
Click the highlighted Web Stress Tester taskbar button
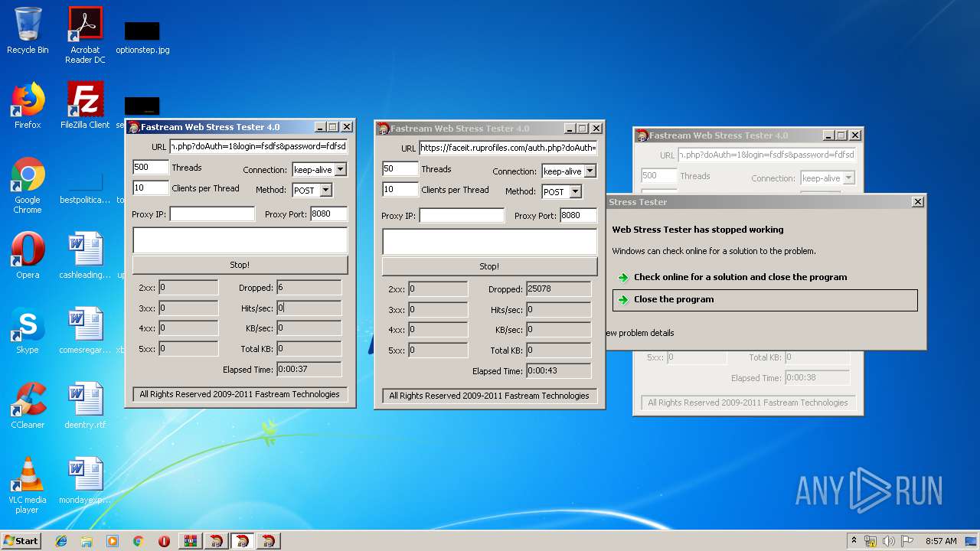(x=242, y=541)
